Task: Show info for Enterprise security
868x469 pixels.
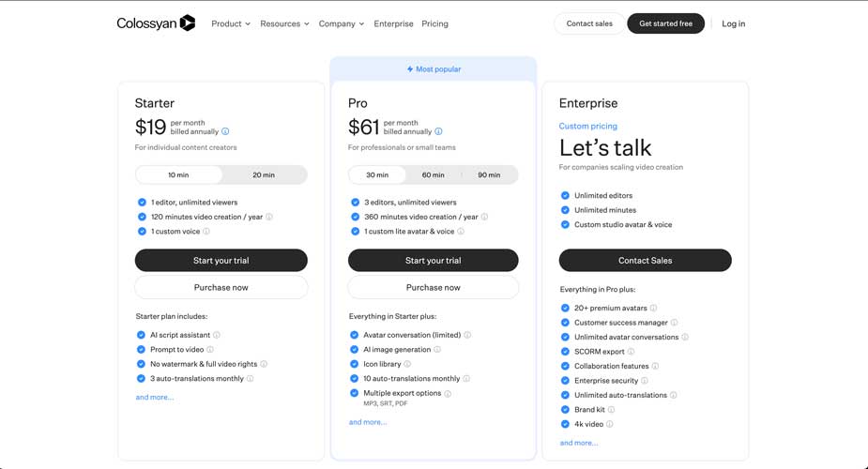Action: (645, 381)
